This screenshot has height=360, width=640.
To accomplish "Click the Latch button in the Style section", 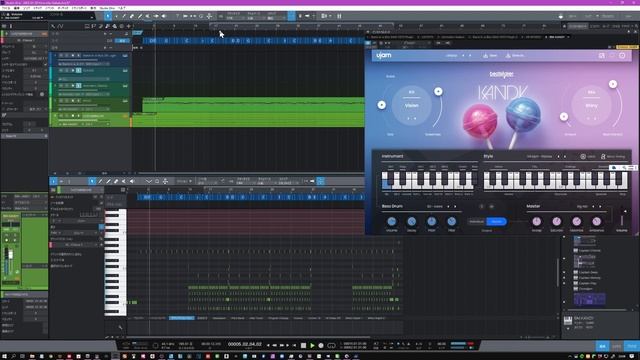I will click(588, 156).
